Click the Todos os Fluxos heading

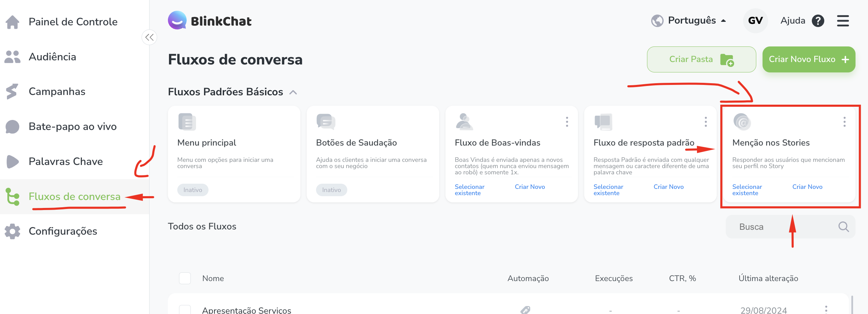coord(202,226)
